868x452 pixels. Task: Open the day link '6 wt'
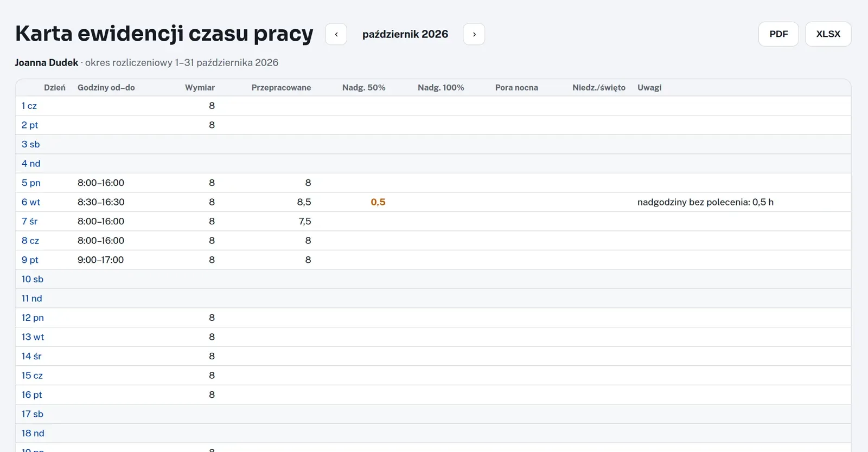[31, 202]
